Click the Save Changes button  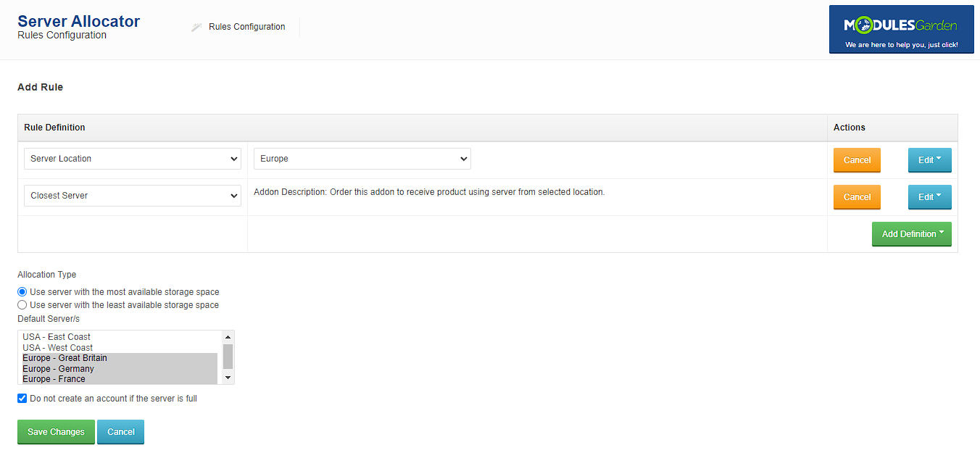[x=56, y=432]
